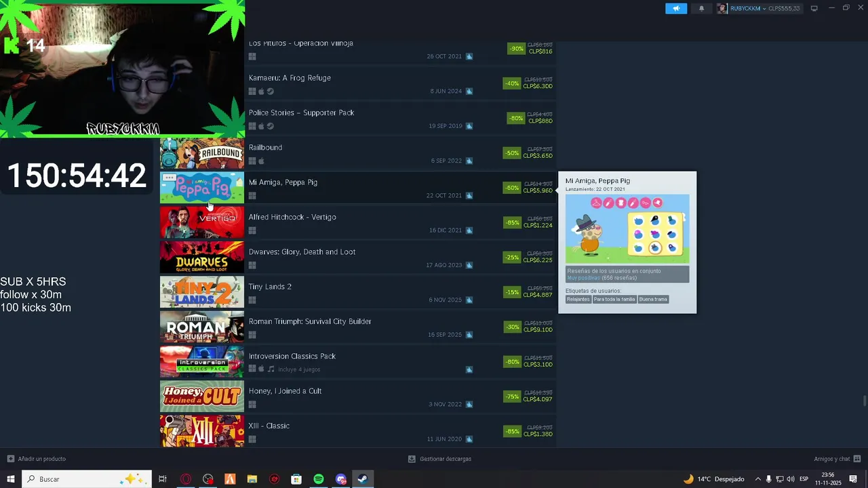This screenshot has height=488, width=868.
Task: Open File Explorer from the taskbar
Action: click(x=252, y=479)
